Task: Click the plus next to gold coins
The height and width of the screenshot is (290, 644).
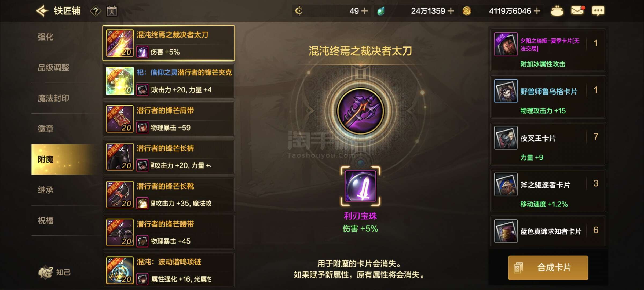Action: (x=537, y=11)
